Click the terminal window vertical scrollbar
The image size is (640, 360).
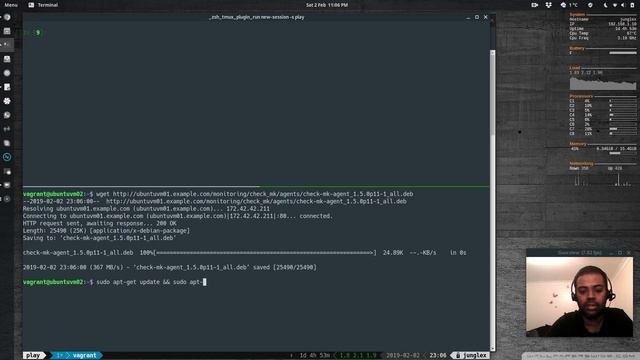(x=493, y=200)
